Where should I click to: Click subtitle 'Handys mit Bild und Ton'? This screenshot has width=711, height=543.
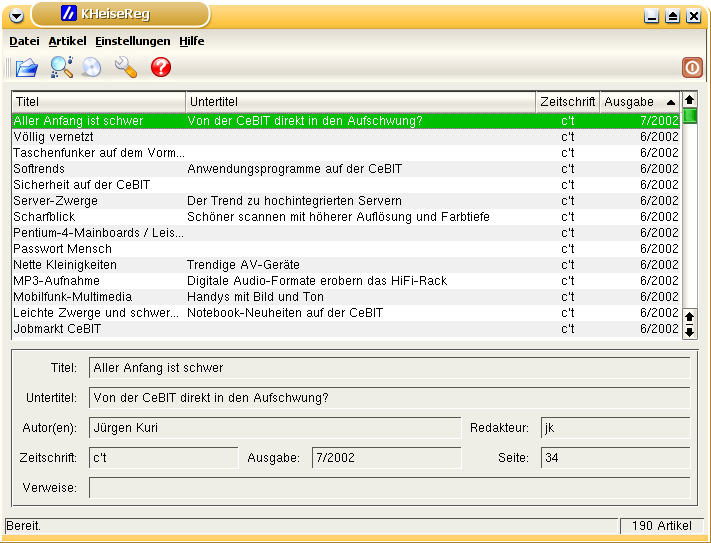[x=255, y=297]
